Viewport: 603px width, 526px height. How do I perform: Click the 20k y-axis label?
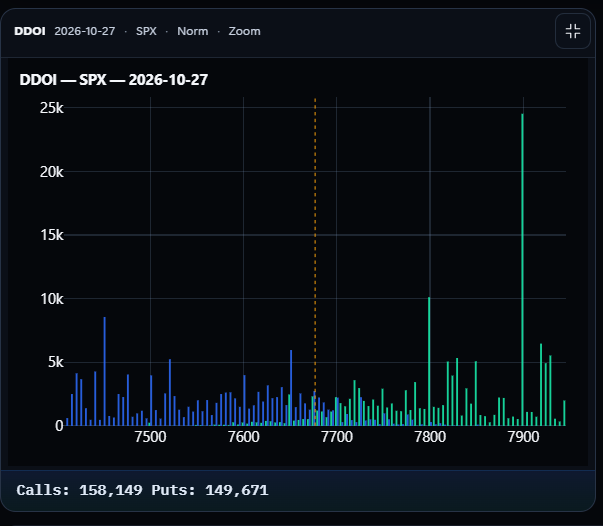pos(52,172)
